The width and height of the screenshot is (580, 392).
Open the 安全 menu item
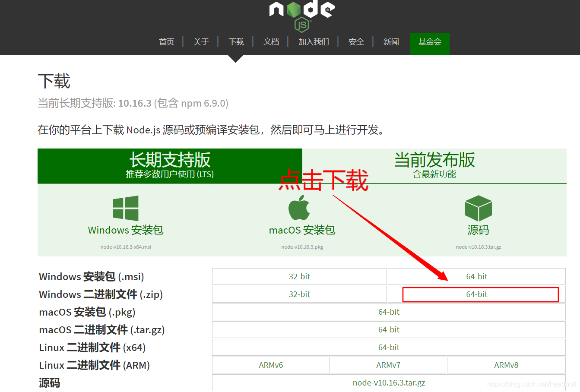pyautogui.click(x=356, y=42)
